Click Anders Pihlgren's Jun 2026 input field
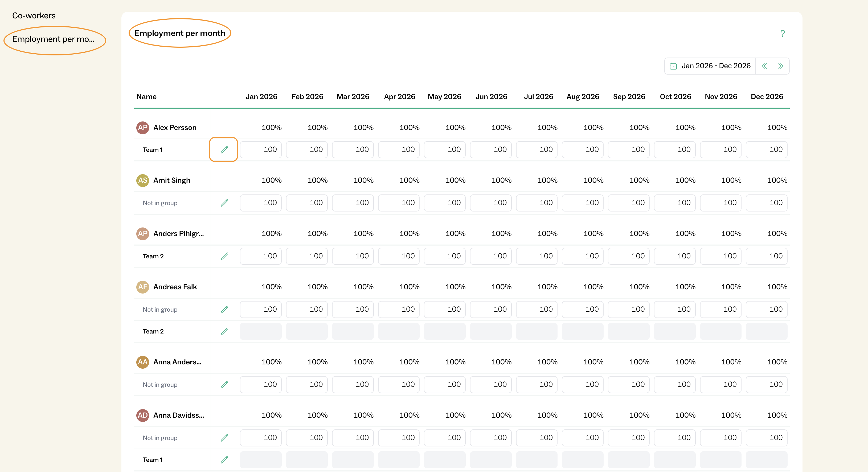 pos(491,256)
